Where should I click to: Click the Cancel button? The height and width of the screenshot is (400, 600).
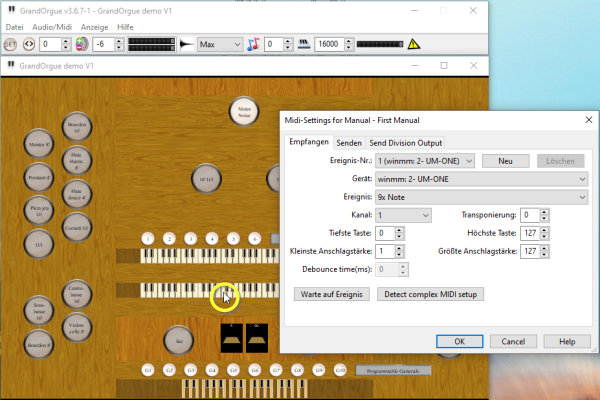513,341
